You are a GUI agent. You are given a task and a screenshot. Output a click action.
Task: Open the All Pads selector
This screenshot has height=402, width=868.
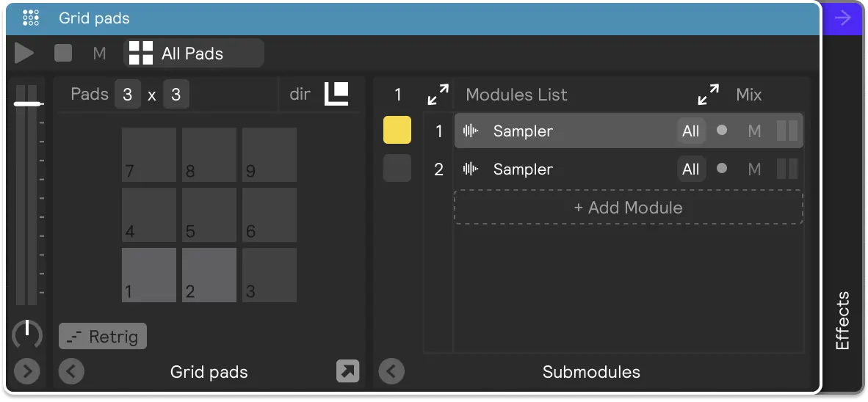click(x=194, y=53)
